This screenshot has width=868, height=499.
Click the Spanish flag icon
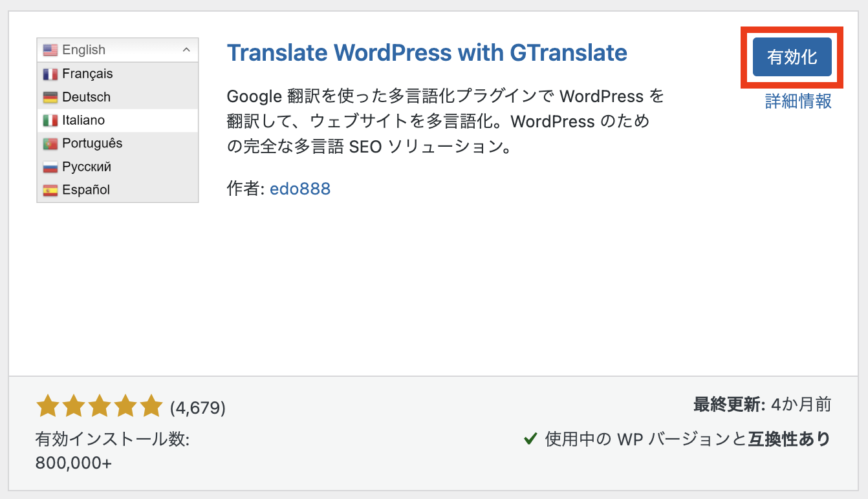coord(50,190)
